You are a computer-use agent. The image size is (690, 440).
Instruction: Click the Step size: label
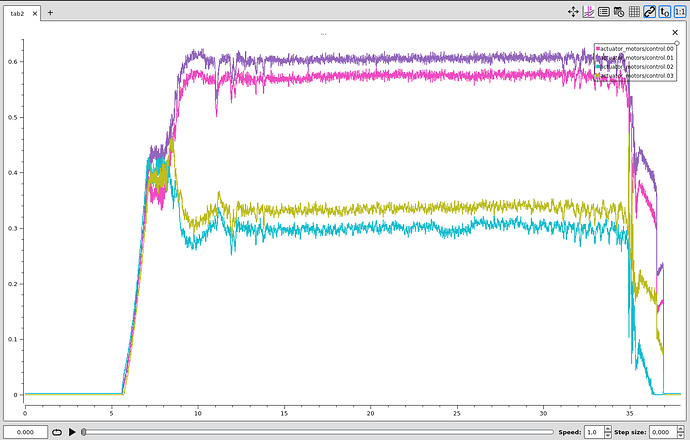(x=631, y=432)
